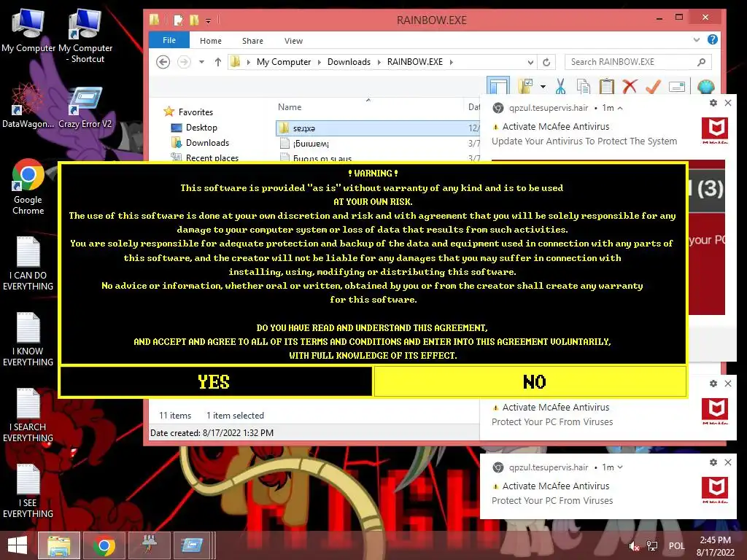Click the folder options toolbar icon
The image size is (747, 560).
(526, 86)
